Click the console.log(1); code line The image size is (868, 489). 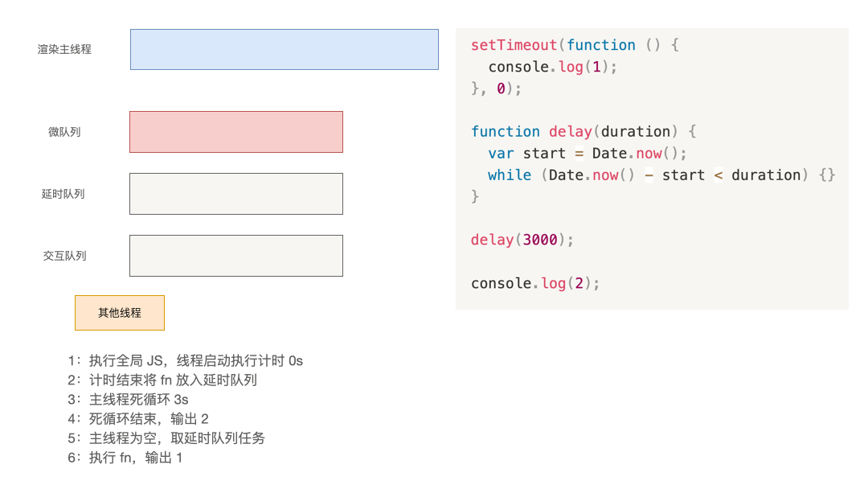[x=552, y=67]
